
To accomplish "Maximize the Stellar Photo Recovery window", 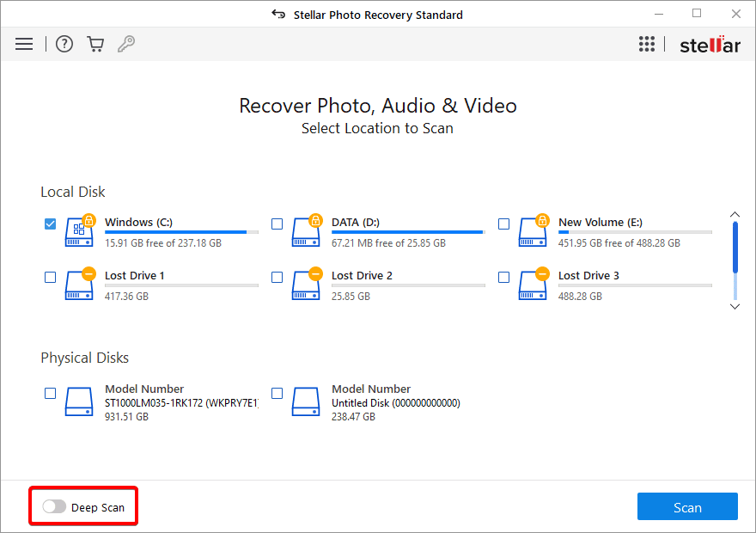I will (697, 14).
